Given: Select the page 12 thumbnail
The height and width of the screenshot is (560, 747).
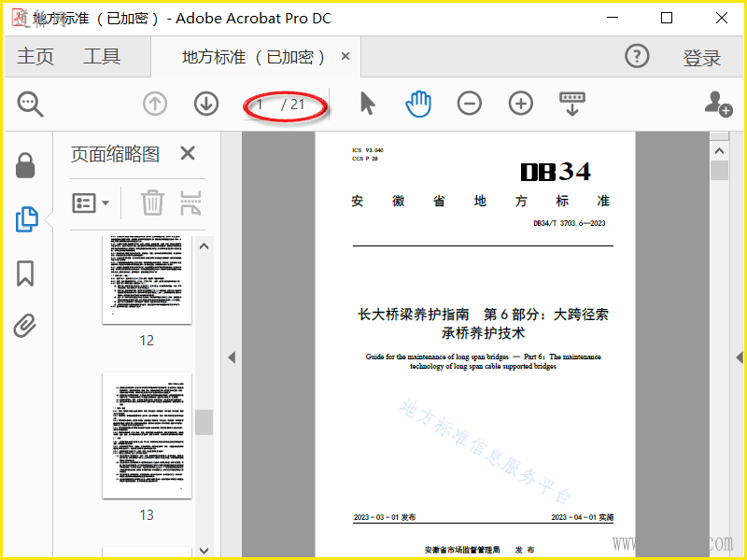Looking at the screenshot, I should coord(147,280).
